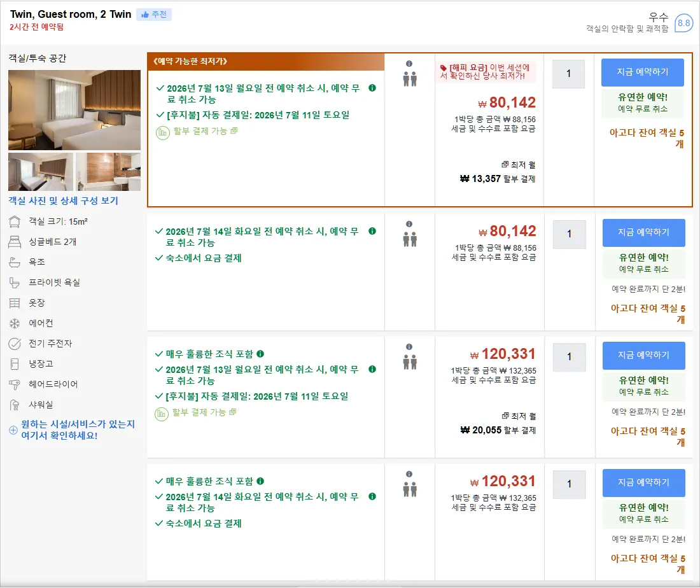Click the ₩20,055 할부 결제 monthly installment link
This screenshot has height=588, width=700.
coord(498,430)
